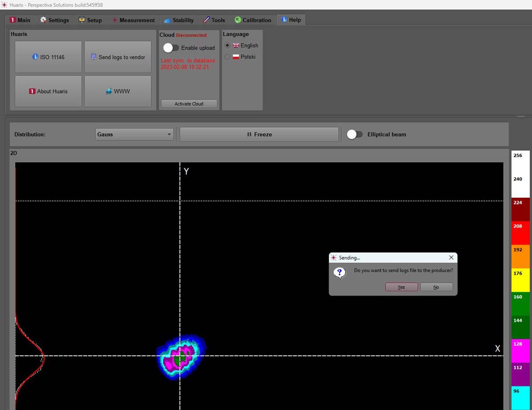Toggle the Elliptical beam switch
The height and width of the screenshot is (410, 532).
355,134
